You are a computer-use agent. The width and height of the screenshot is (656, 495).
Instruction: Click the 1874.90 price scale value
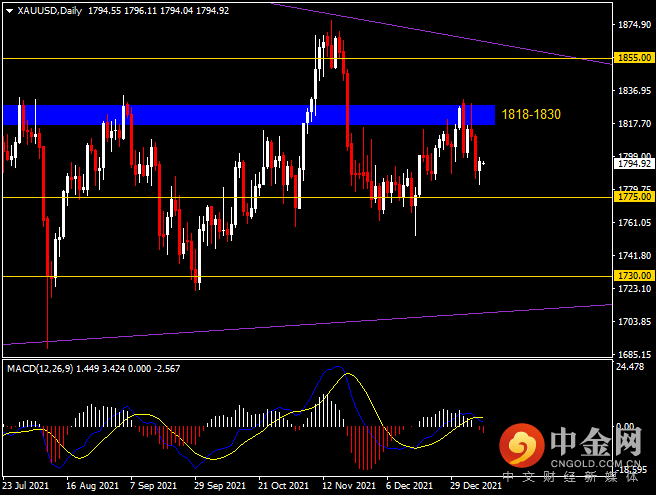click(635, 25)
